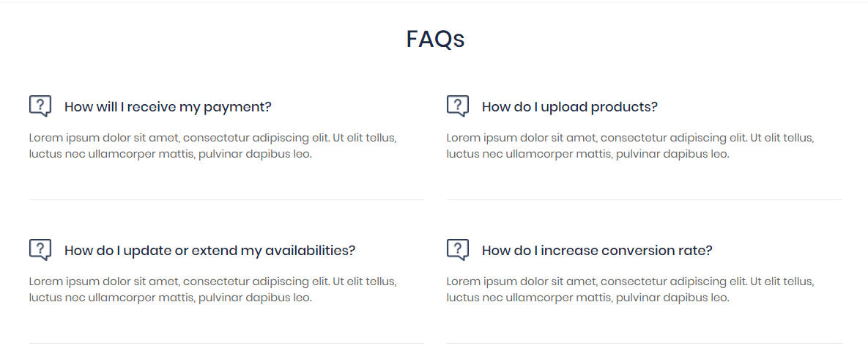The width and height of the screenshot is (868, 346).
Task: Expand "How do I upload products?" question
Action: (x=569, y=107)
